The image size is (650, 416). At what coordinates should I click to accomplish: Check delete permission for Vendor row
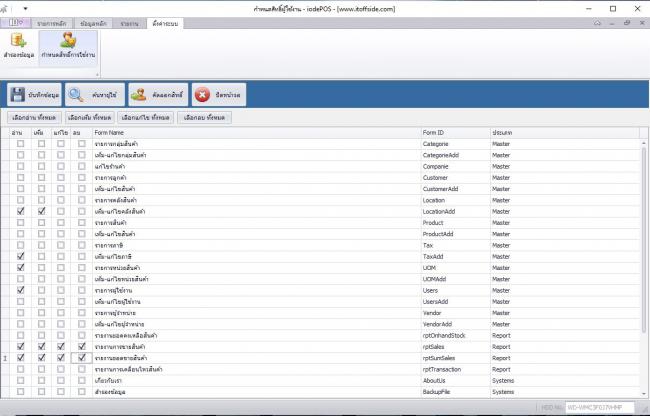(x=82, y=313)
